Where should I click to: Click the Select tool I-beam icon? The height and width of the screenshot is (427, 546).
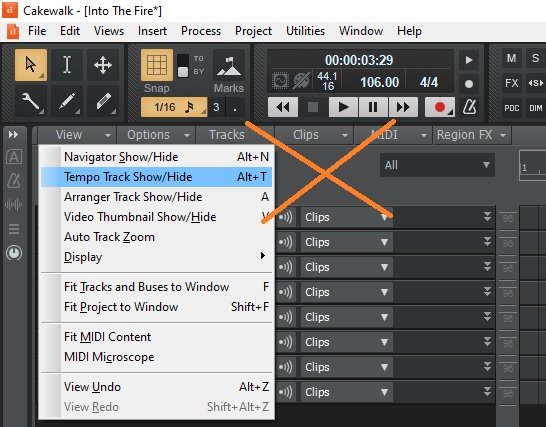(x=67, y=65)
